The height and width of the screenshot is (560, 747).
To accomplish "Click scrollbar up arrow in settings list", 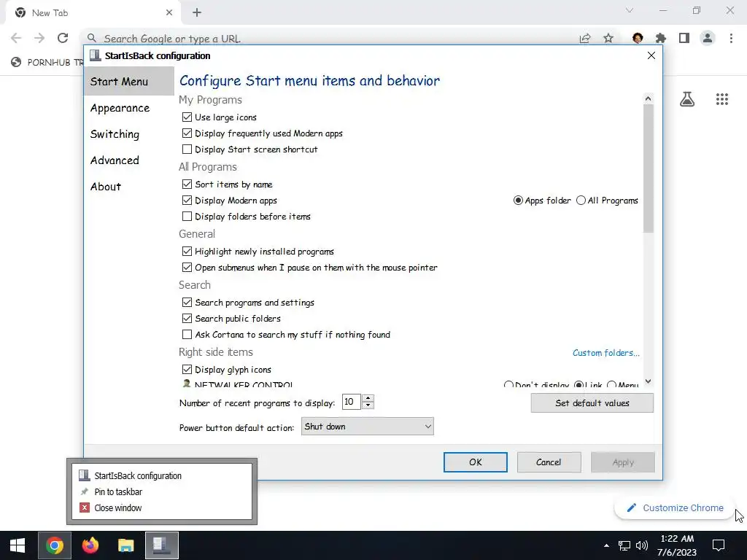I will click(648, 98).
